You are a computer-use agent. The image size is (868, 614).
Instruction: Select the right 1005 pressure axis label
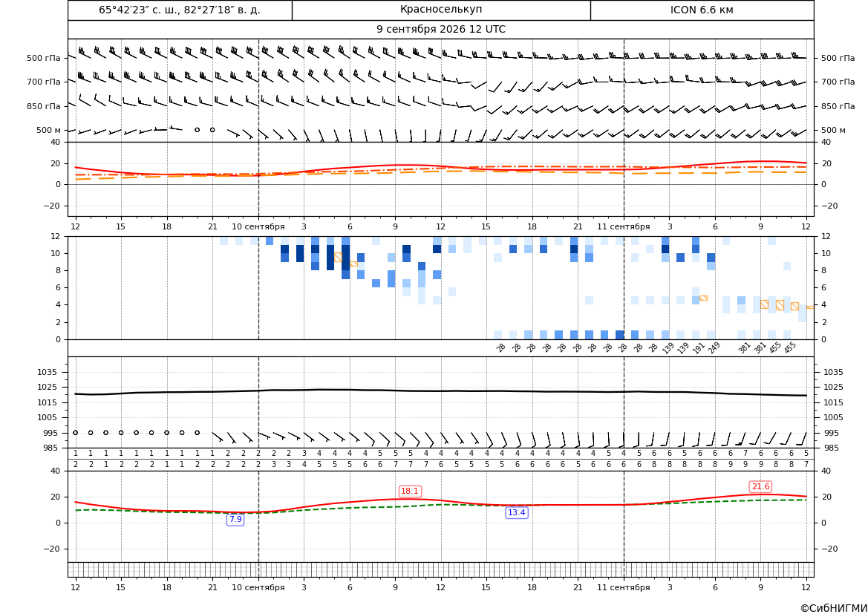(x=834, y=417)
